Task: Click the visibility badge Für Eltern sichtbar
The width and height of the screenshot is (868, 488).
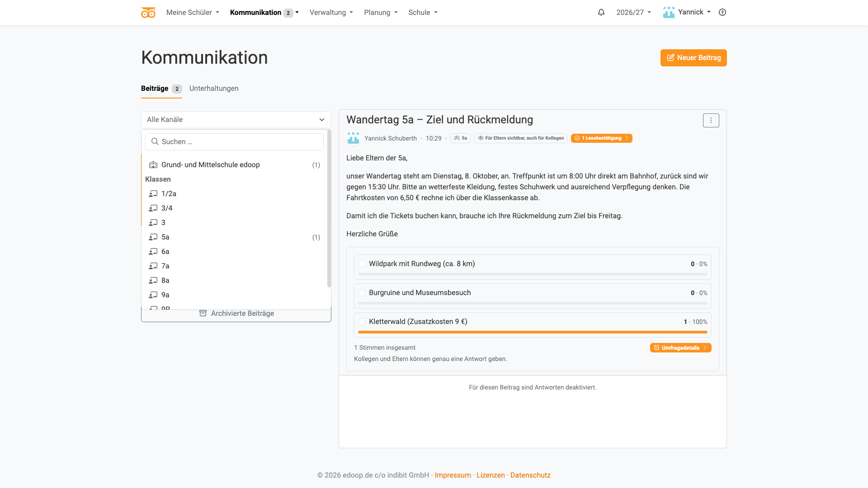Action: click(x=521, y=138)
